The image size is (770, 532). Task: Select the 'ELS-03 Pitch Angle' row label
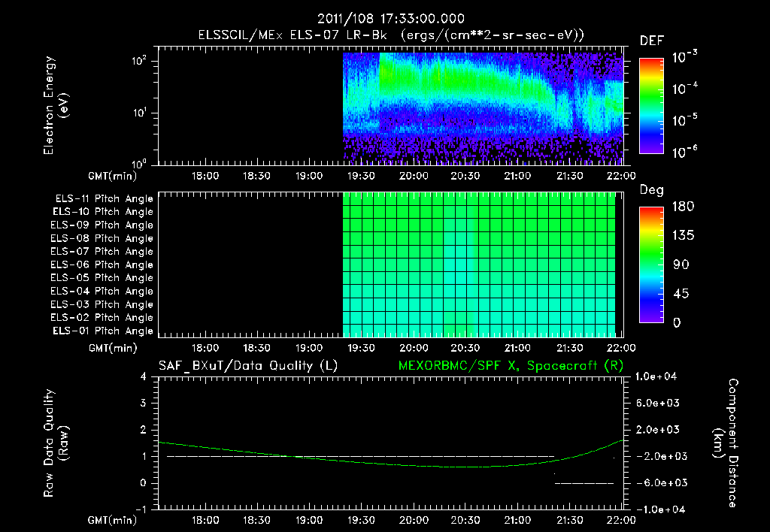click(102, 305)
